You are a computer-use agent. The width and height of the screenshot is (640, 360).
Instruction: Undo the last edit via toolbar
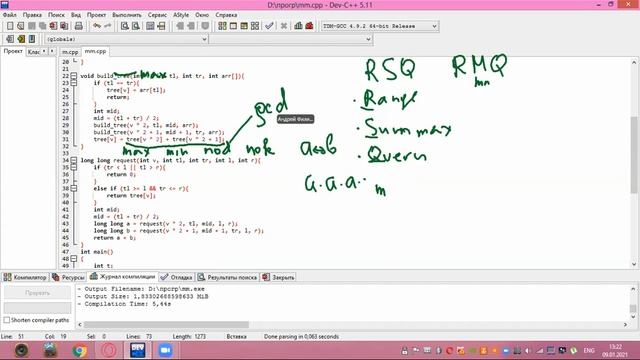pos(97,26)
